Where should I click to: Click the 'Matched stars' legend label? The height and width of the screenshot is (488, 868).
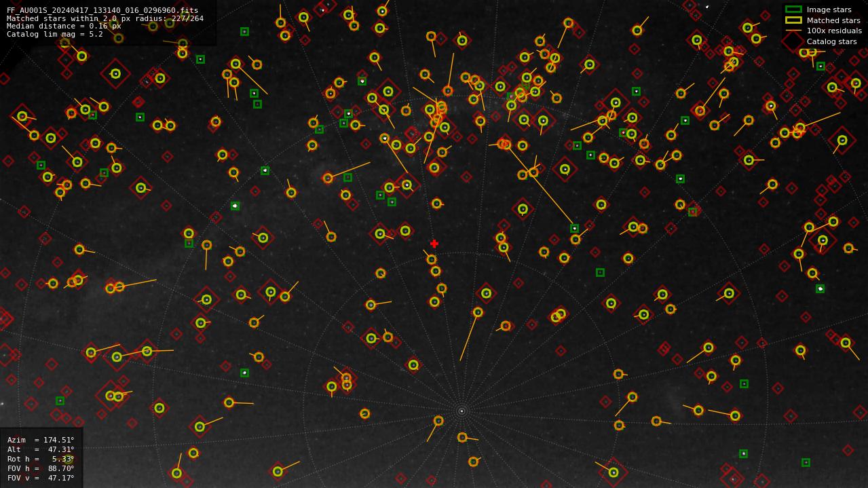tap(833, 20)
